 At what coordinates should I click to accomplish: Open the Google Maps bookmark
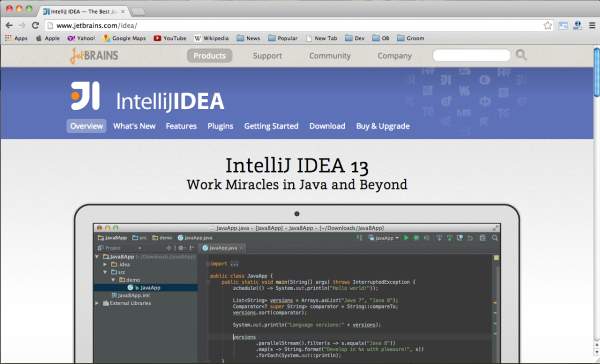tap(124, 38)
